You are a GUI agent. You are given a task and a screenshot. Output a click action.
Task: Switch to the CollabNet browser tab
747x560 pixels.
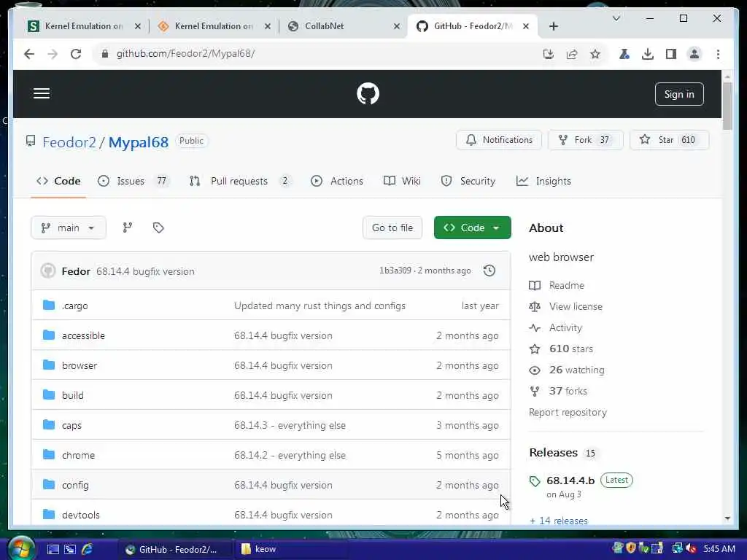tap(343, 26)
